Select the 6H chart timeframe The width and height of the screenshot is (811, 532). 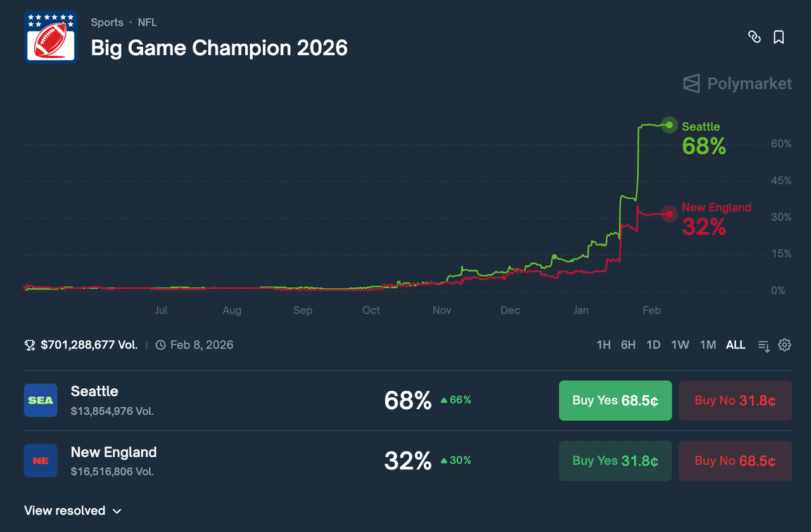click(x=628, y=345)
